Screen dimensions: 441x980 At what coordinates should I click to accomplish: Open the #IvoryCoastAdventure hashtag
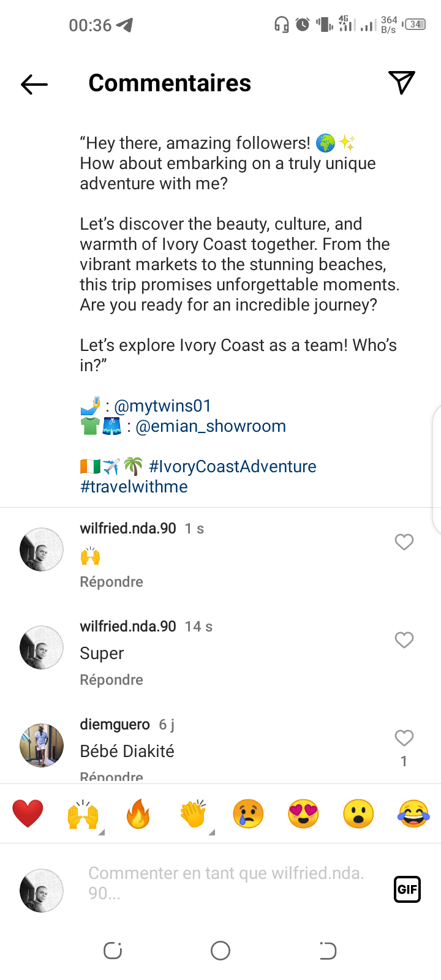point(233,467)
